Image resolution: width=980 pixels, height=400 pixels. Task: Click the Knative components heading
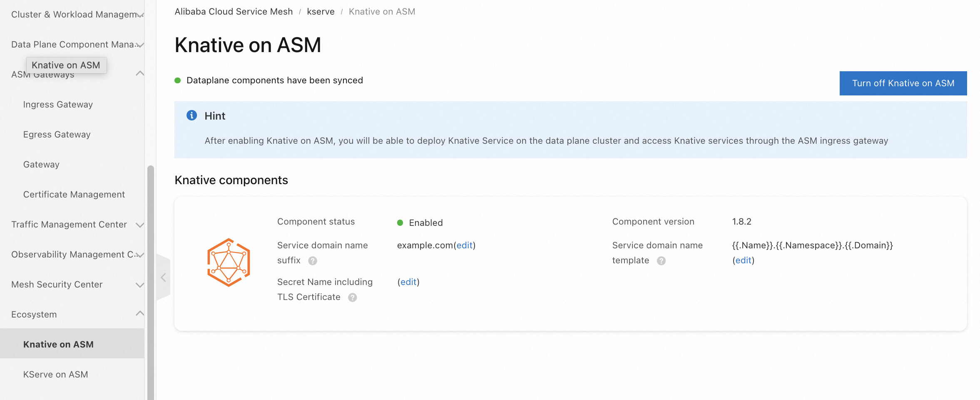tap(231, 180)
